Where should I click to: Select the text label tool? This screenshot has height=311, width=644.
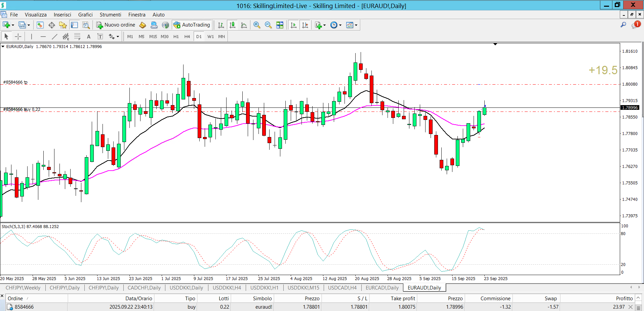[100, 37]
